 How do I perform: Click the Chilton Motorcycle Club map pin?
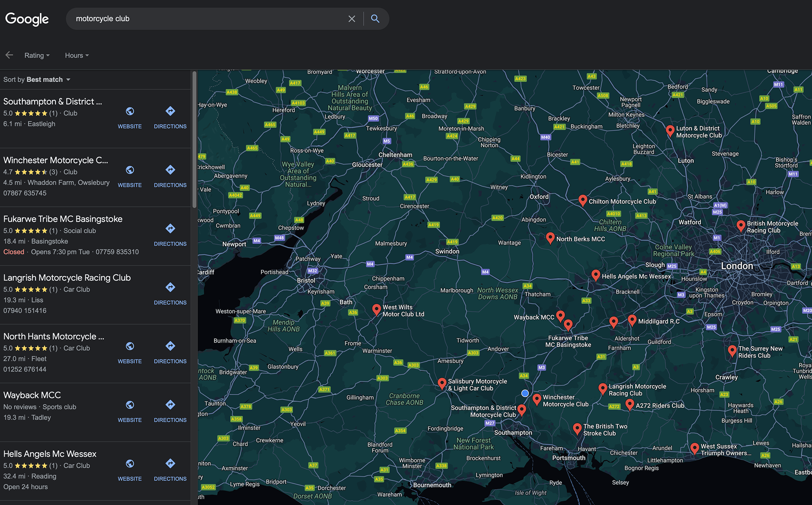(x=583, y=200)
